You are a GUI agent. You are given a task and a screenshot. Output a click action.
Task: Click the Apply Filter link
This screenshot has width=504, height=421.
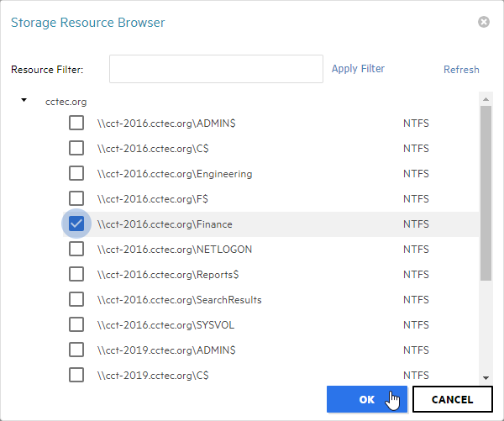(x=358, y=69)
